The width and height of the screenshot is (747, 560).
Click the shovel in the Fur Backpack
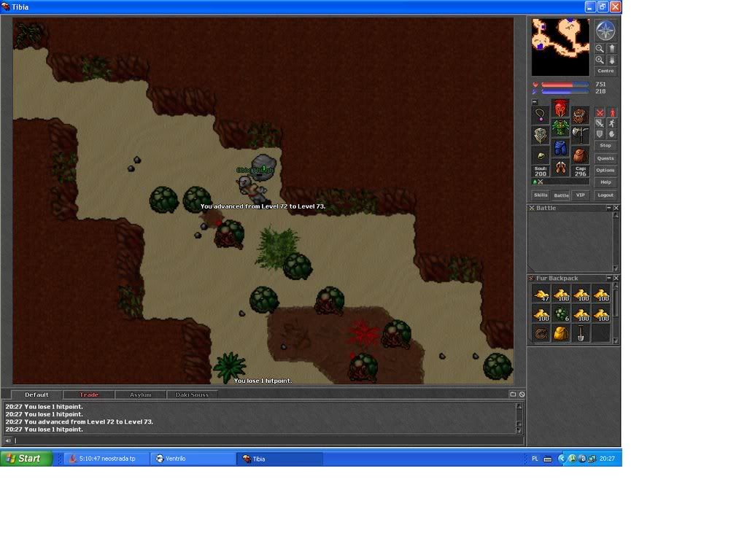pos(581,334)
